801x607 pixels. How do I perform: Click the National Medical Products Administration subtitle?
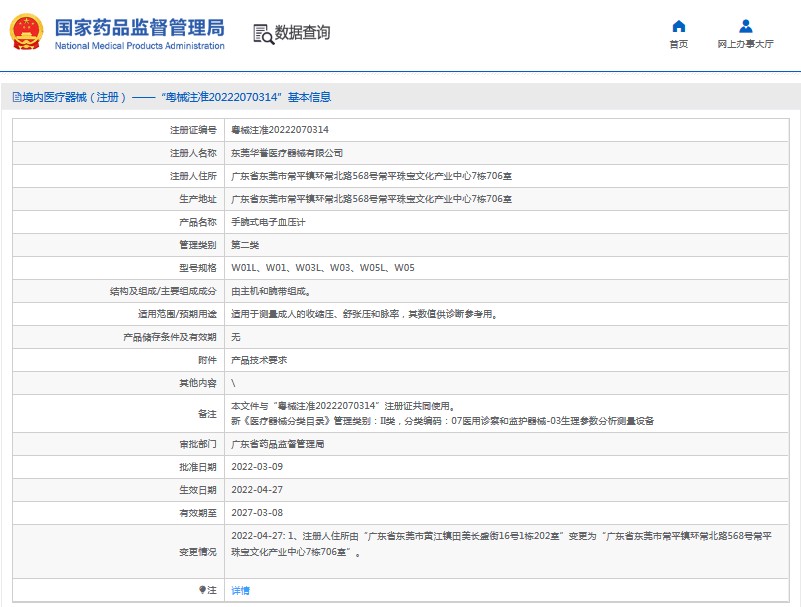point(139,46)
